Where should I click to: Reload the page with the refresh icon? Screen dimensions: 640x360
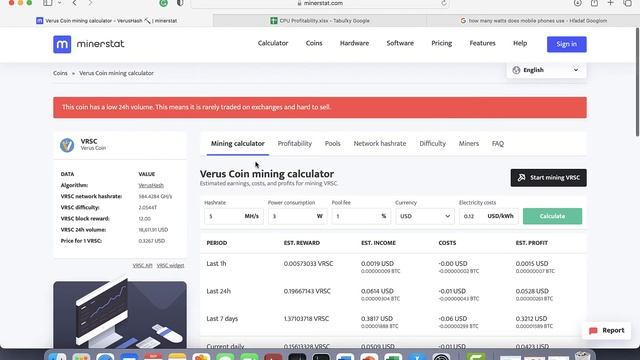[444, 3]
